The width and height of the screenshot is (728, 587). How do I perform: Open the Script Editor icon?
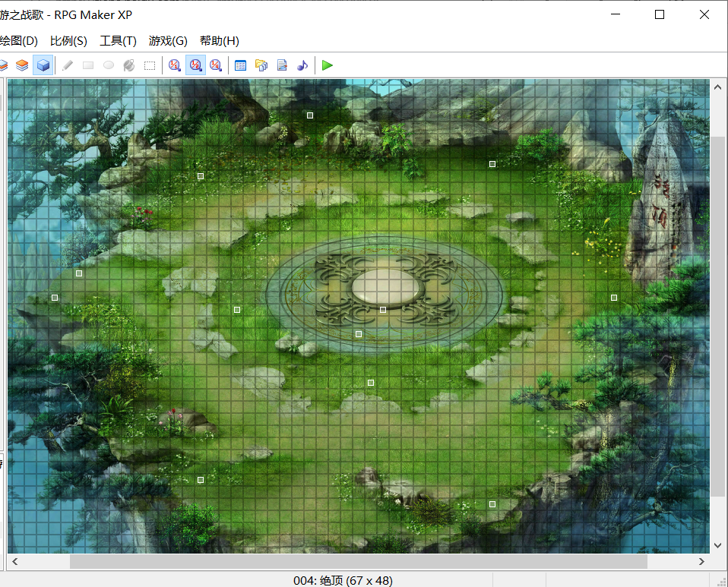282,65
